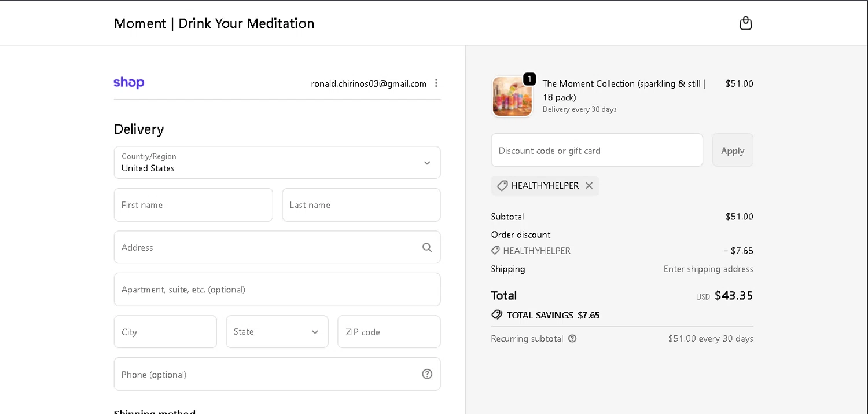Click the tag icon on HEALTHYHELPER chip
Viewport: 868px width, 414px height.
[x=502, y=186]
